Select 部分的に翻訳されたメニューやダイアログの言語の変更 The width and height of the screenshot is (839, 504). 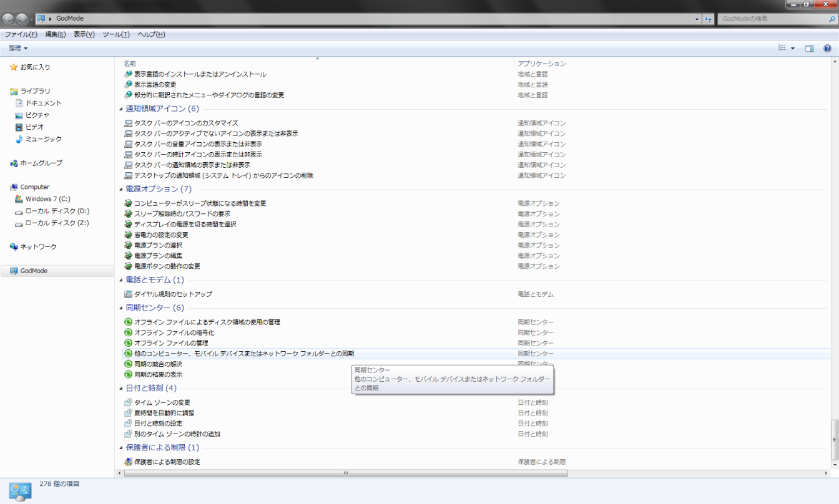coord(209,95)
